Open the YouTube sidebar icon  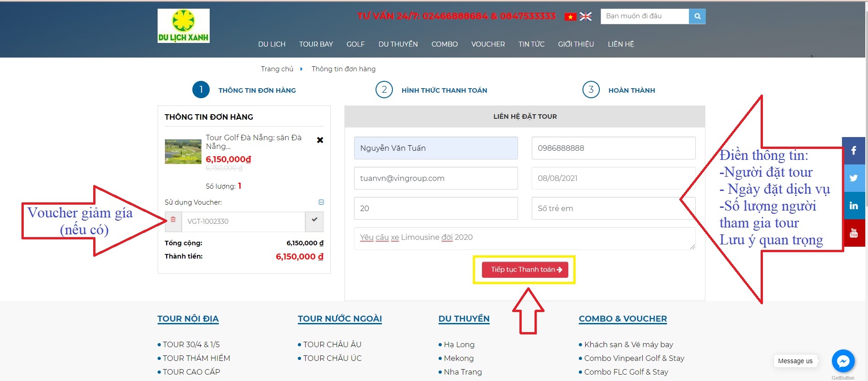pyautogui.click(x=853, y=233)
